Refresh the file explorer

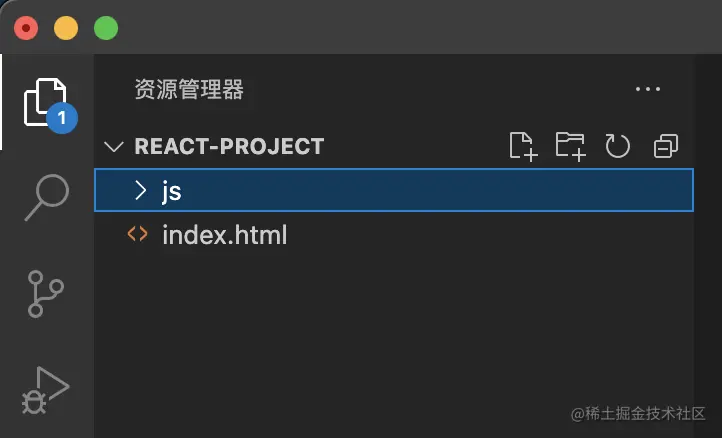pyautogui.click(x=618, y=146)
